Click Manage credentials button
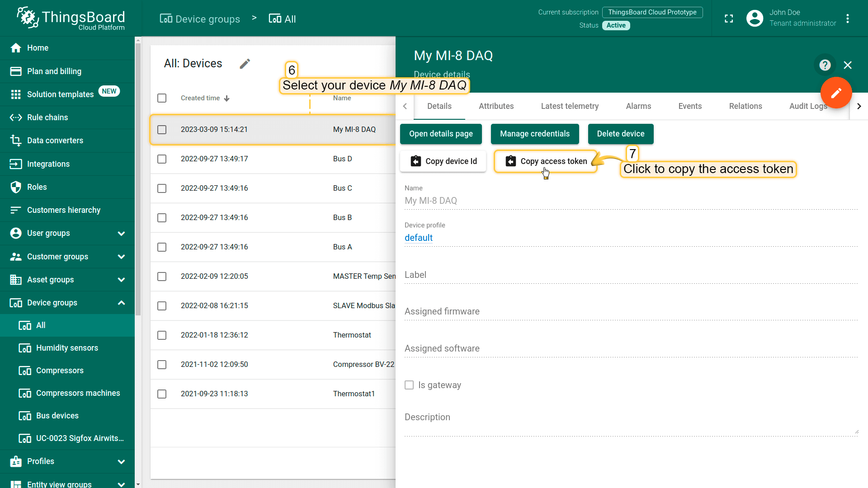The width and height of the screenshot is (868, 488). 534,134
